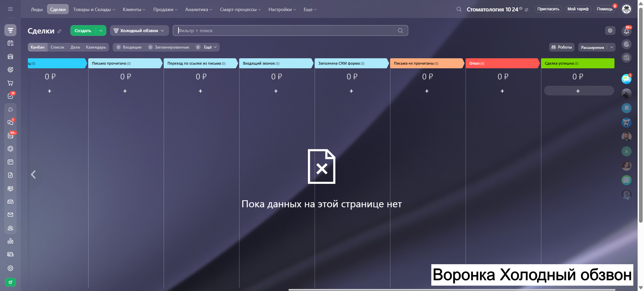Show earlier kanban stages with the left arrow
Viewport: 644px width, 291px height.
[33, 174]
